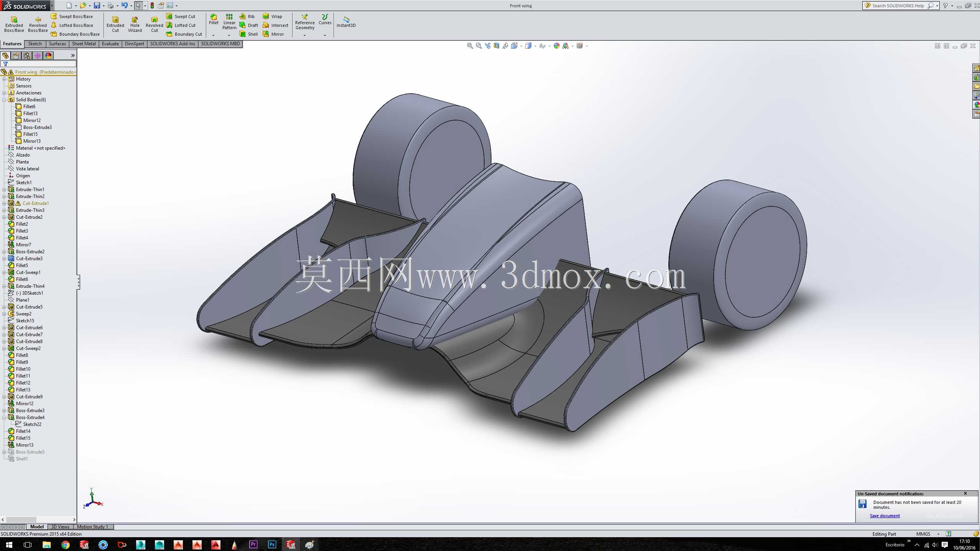The image size is (980, 551).
Task: Open the 3D Views bottom tab
Action: (60, 527)
